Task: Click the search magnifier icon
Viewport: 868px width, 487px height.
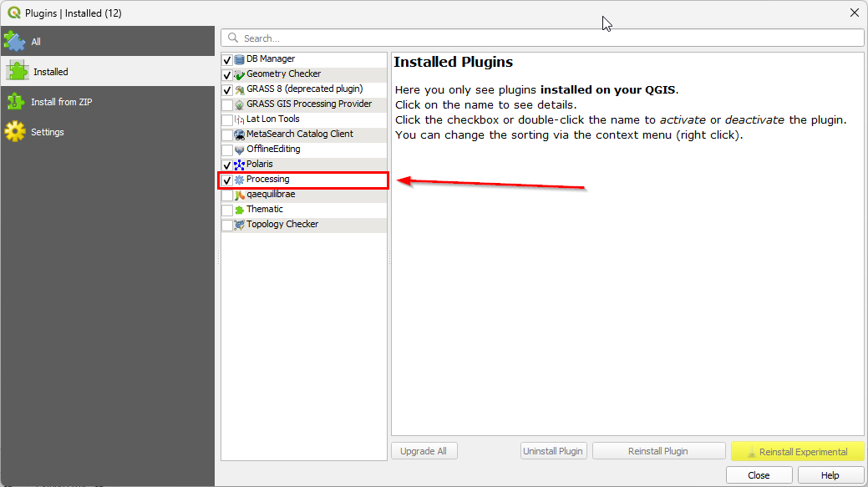Action: point(233,38)
